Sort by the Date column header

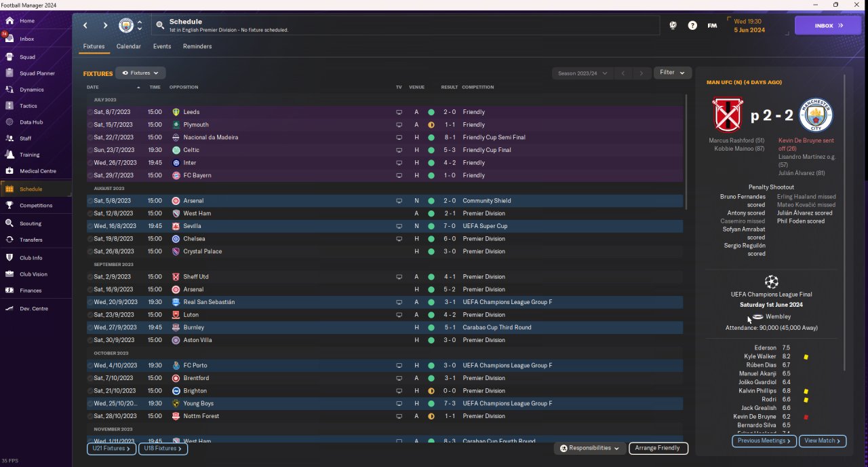pyautogui.click(x=93, y=87)
